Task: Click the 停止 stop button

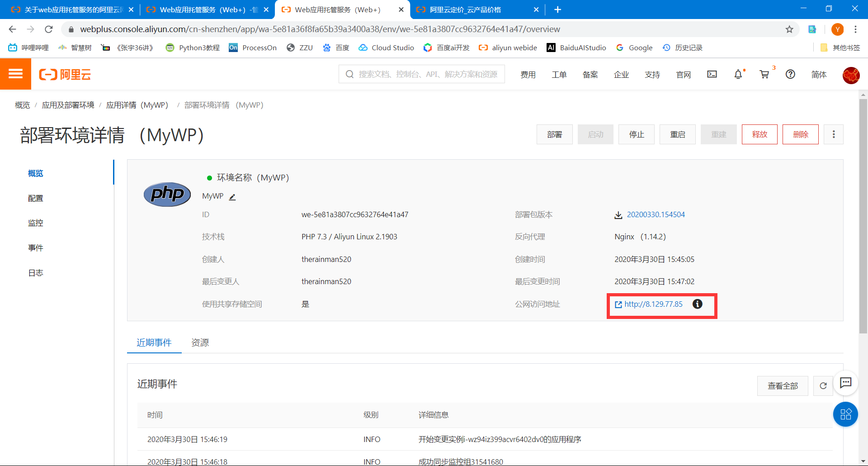Action: [637, 134]
